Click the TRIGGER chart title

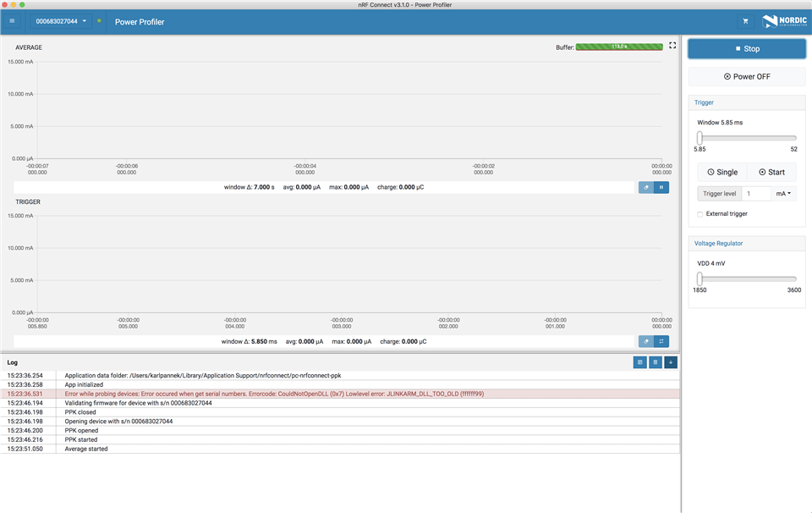[28, 202]
